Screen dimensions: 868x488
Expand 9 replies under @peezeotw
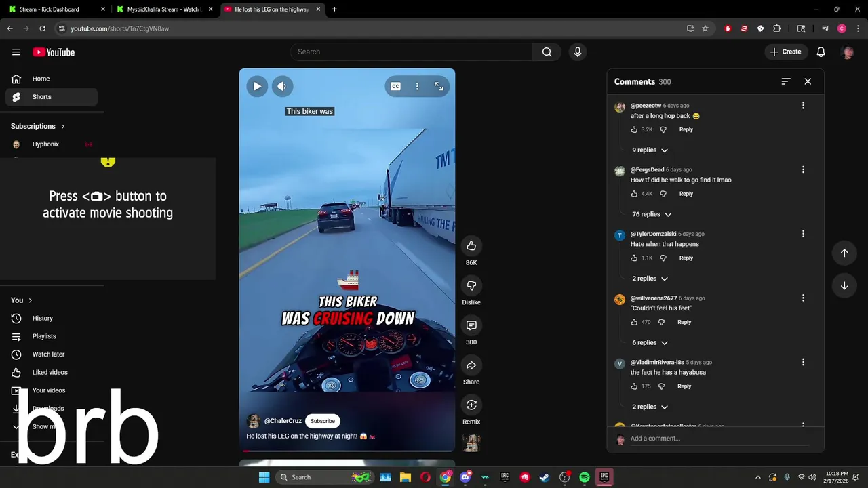coord(650,150)
